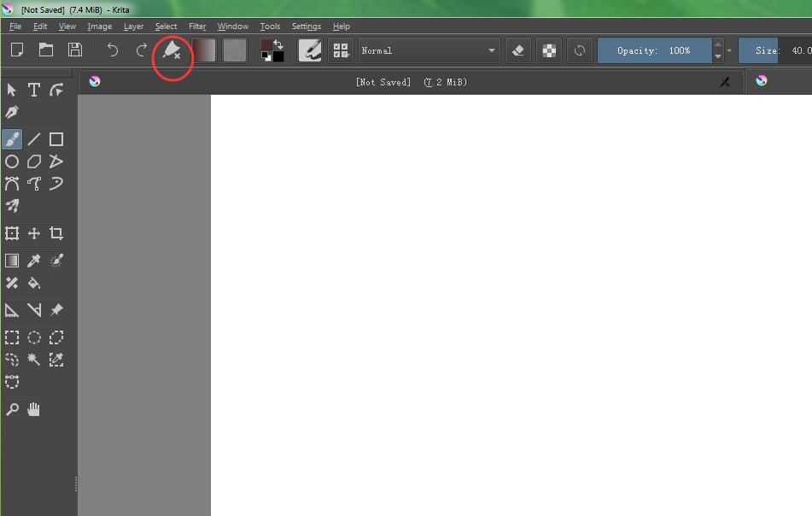This screenshot has height=516, width=812.
Task: Toggle eraser mode
Action: pos(518,50)
